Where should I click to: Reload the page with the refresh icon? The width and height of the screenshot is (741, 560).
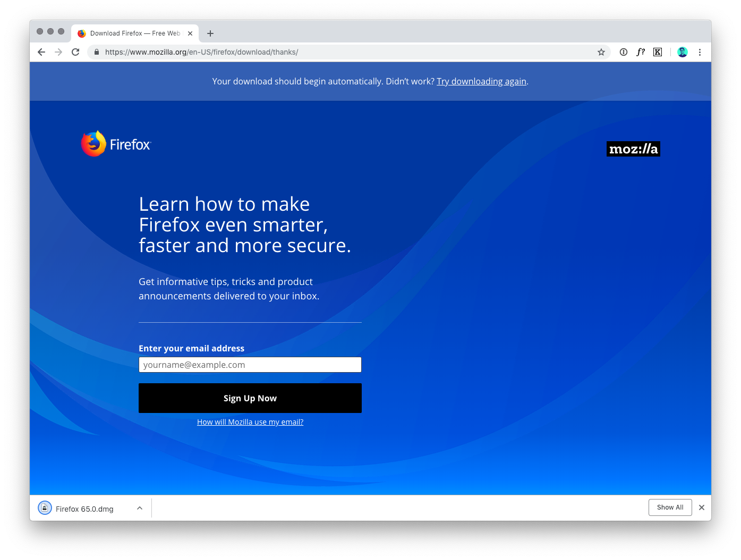coord(75,52)
